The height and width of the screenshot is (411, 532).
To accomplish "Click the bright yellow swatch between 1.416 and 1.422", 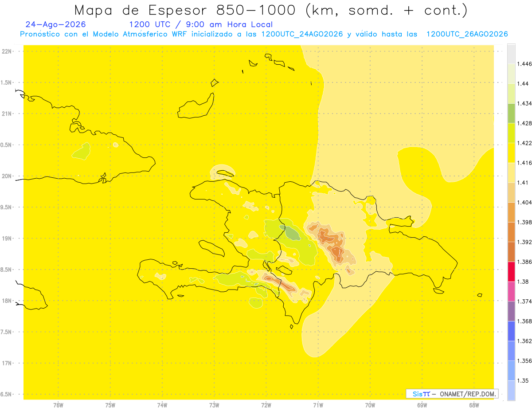I will coord(511,153).
